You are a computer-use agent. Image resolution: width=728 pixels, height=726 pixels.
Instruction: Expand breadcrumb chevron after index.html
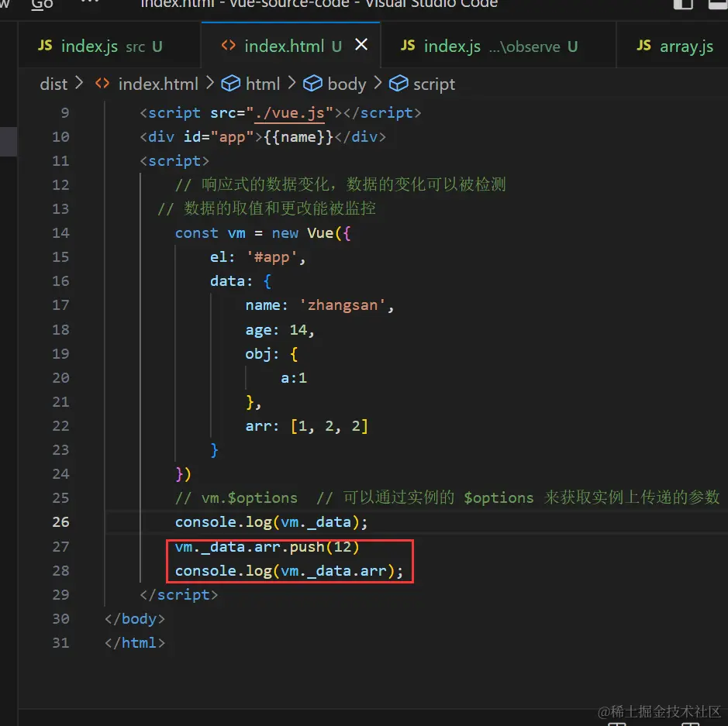click(210, 83)
